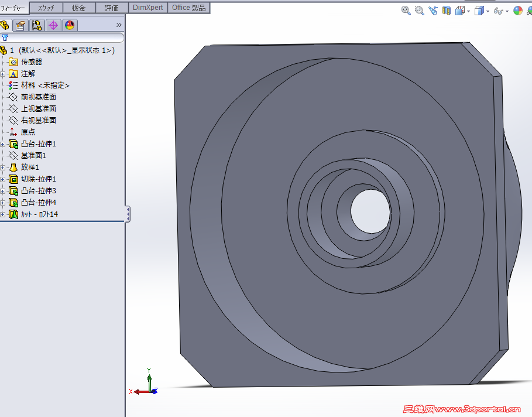Select the 凸台-拉伸3 feature

coord(39,191)
